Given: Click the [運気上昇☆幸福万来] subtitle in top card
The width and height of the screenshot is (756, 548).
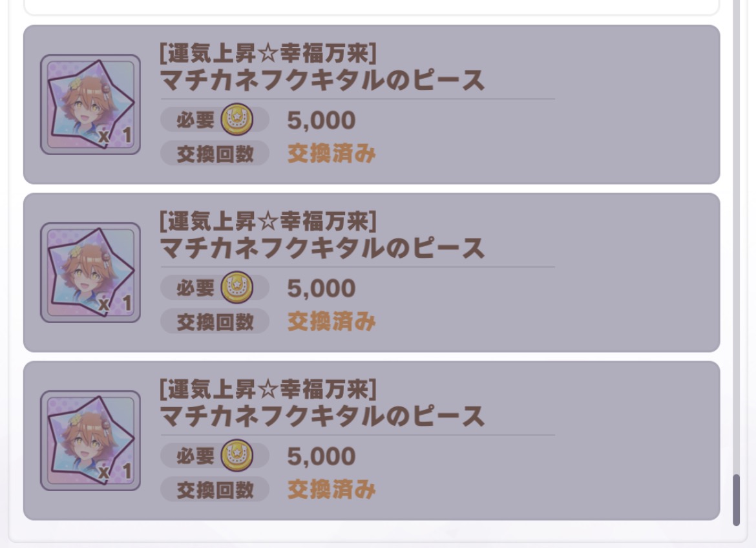Looking at the screenshot, I should tap(268, 54).
